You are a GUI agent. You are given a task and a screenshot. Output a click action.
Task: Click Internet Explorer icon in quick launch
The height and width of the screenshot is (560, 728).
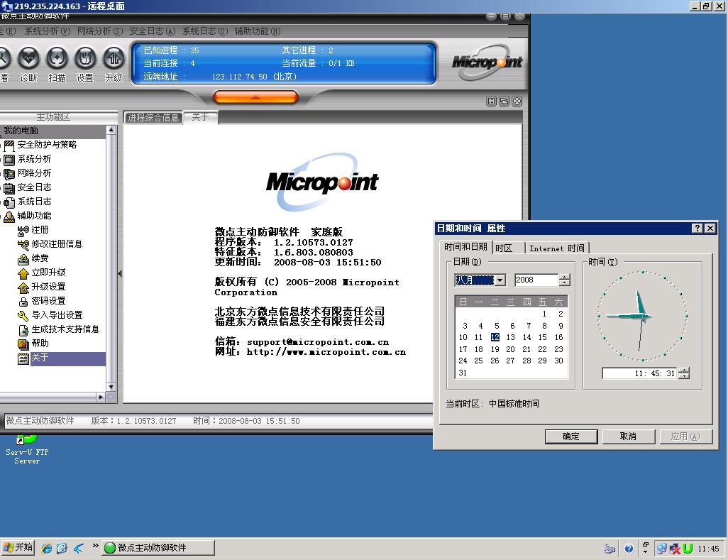47,548
